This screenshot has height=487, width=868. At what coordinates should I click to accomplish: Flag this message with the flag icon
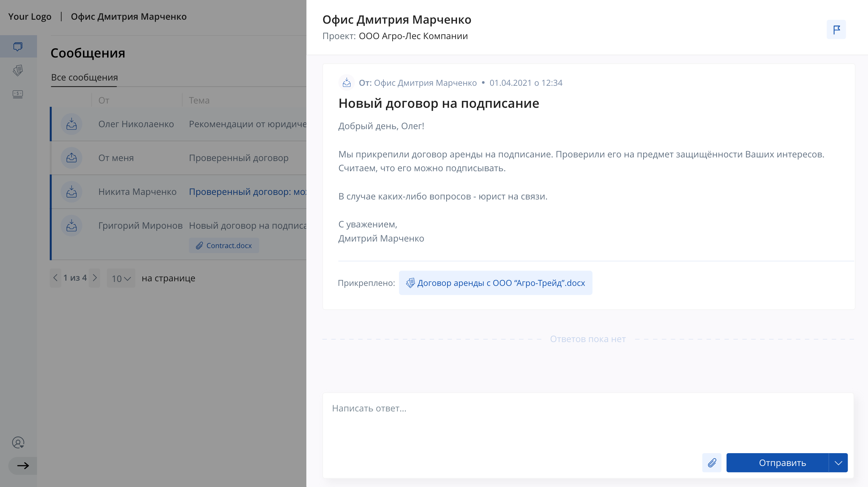(836, 30)
